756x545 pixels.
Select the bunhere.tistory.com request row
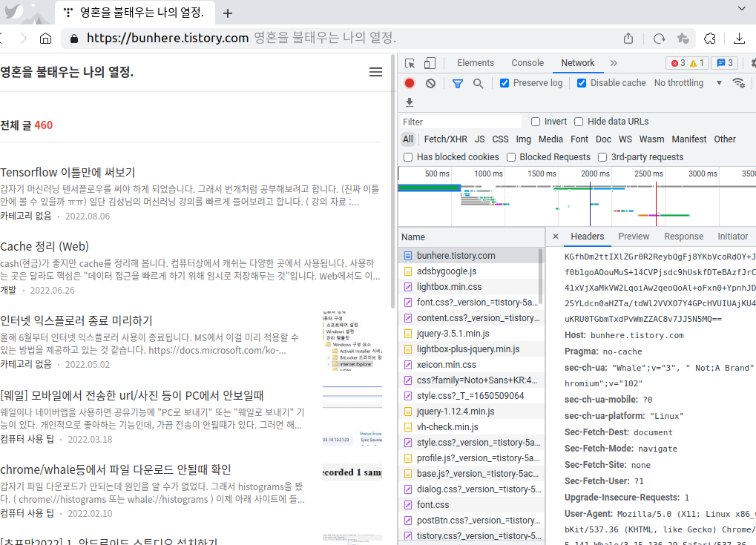coord(470,255)
